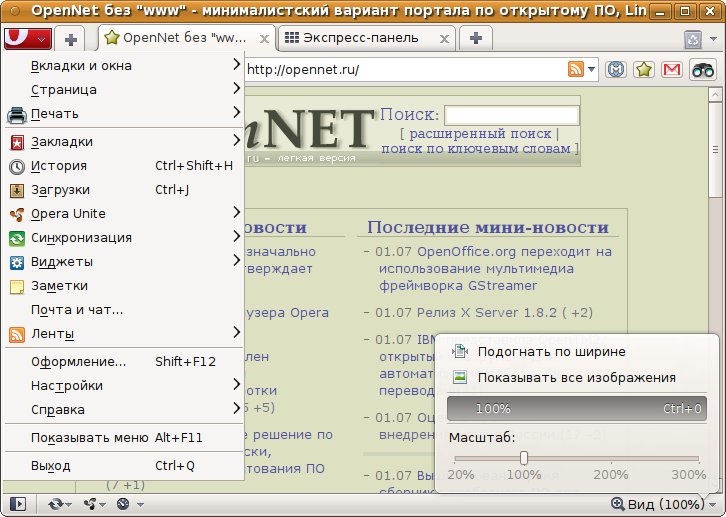Click the gear icon beside Виджеты

(17, 263)
